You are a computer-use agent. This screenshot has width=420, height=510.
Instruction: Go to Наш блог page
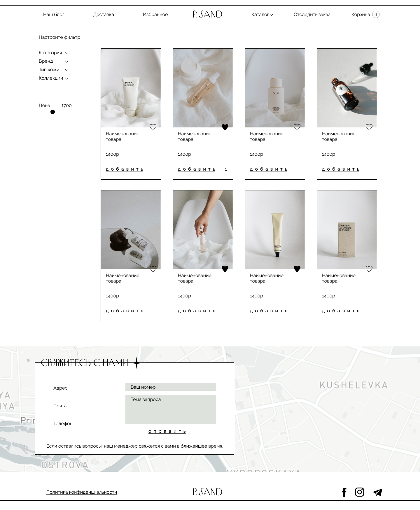54,14
